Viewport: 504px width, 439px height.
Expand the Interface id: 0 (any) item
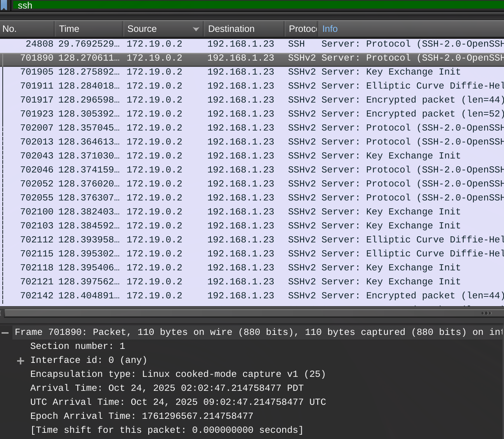pos(21,361)
